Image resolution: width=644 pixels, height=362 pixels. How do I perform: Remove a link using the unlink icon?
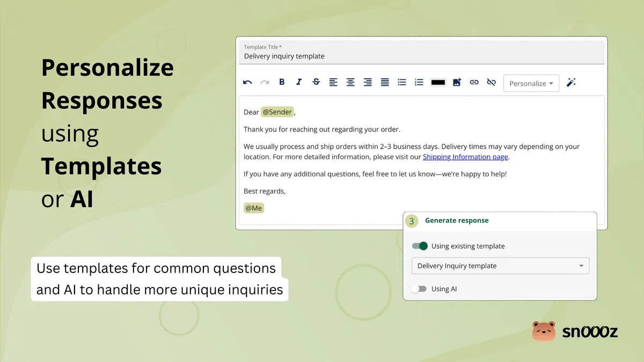tap(491, 82)
